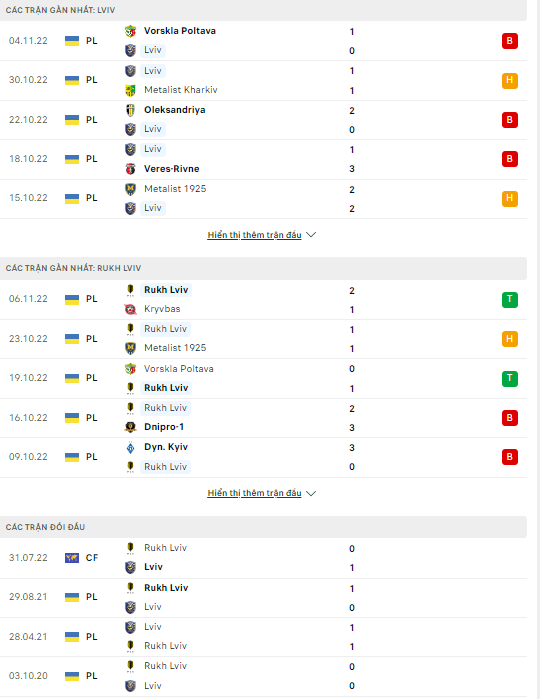
Task: Select the Rukh Lviv vs Lviv match on 29.08.21
Action: tap(263, 598)
